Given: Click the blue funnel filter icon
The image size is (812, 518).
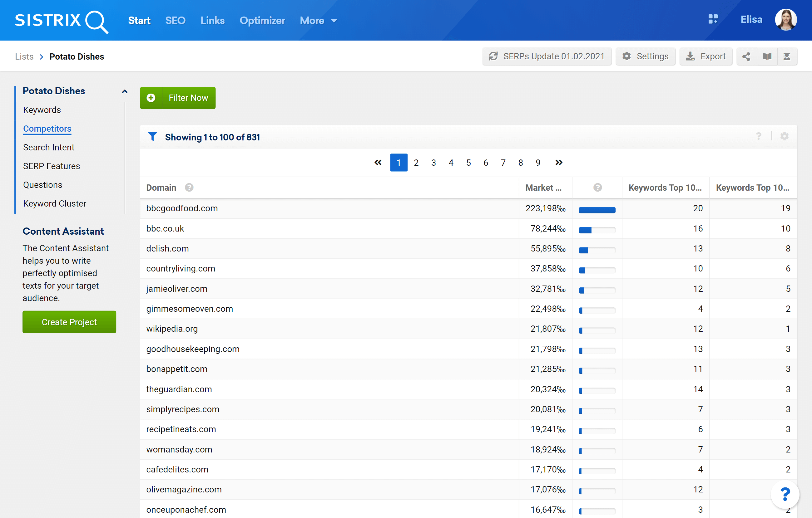Looking at the screenshot, I should point(152,136).
